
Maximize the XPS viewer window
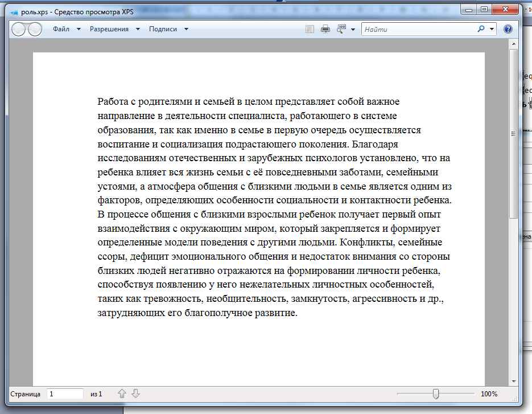click(x=484, y=10)
